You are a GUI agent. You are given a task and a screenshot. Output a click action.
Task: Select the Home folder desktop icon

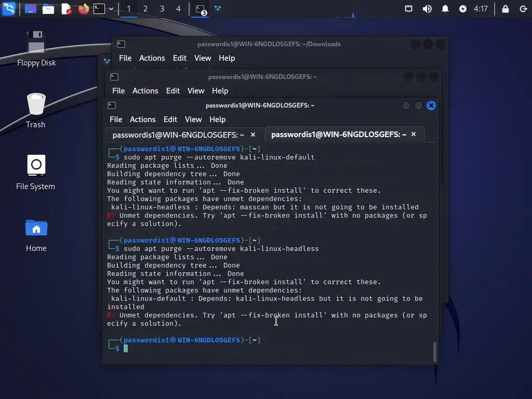(36, 235)
